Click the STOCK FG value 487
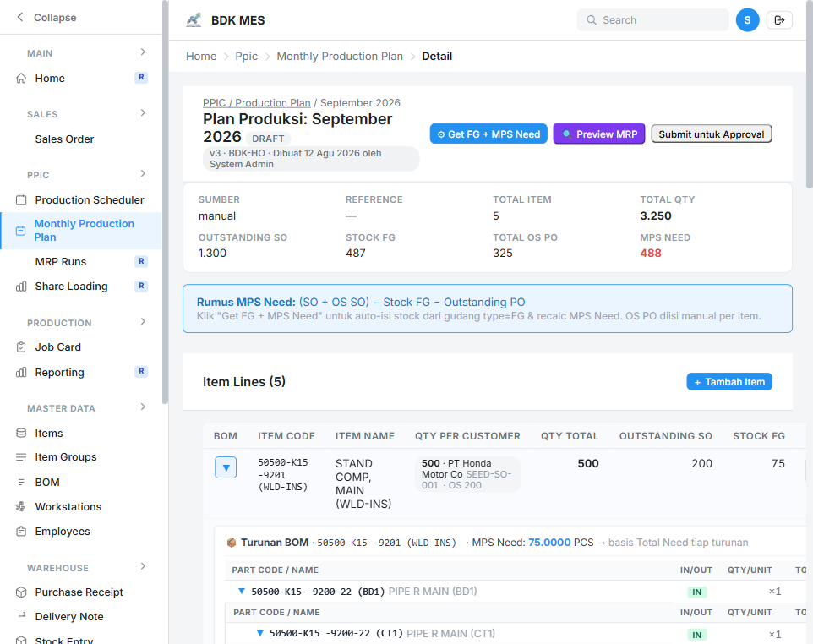The image size is (813, 644). click(356, 253)
